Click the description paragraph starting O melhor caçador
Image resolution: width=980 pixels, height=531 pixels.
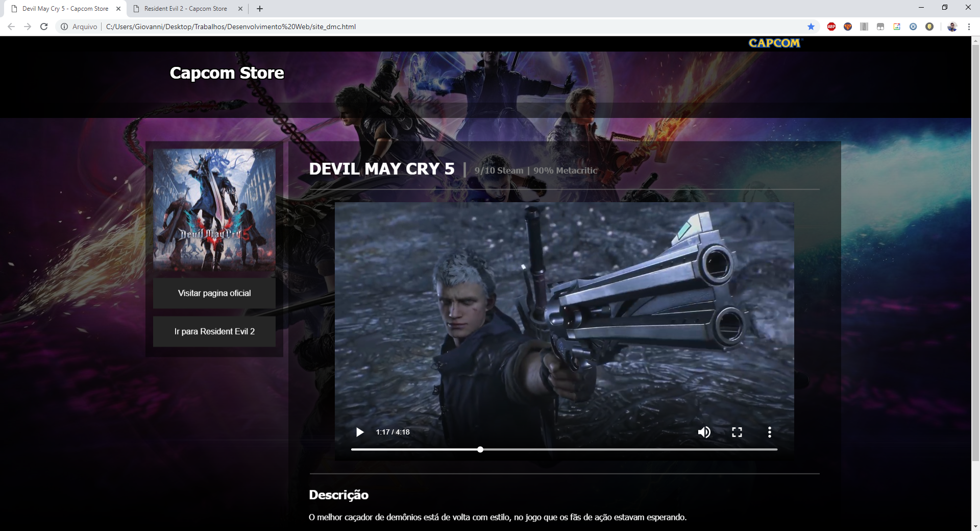[498, 517]
